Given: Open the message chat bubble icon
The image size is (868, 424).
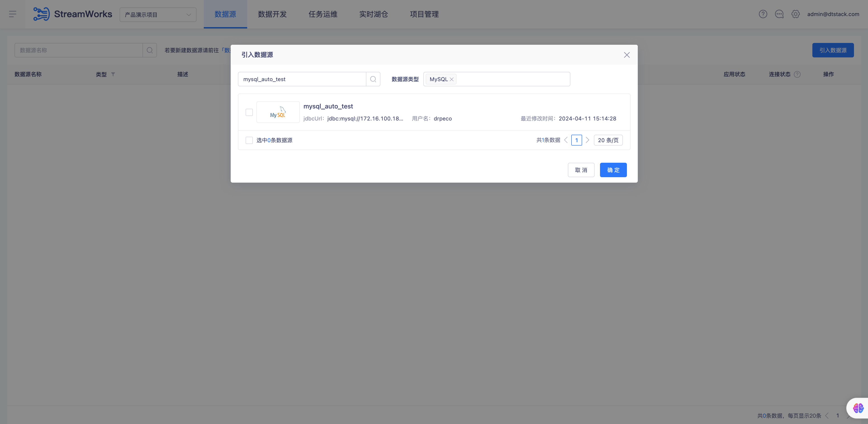Looking at the screenshot, I should click(779, 14).
